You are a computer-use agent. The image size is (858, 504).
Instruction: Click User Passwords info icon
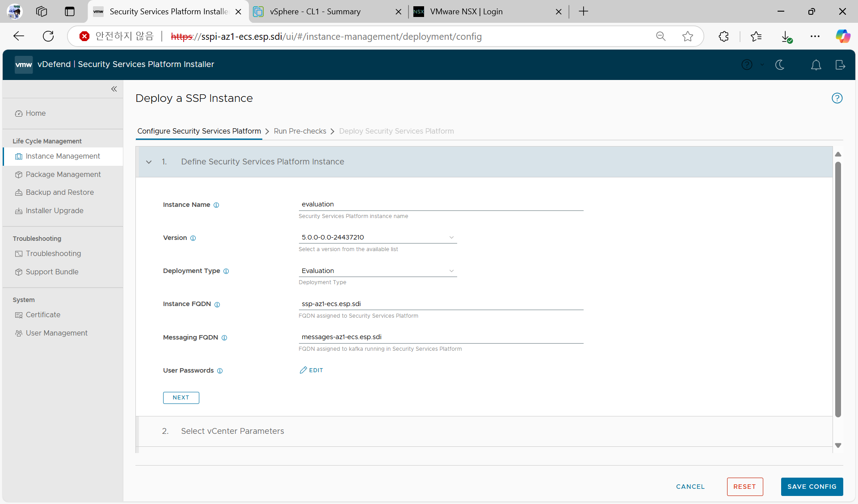220,371
